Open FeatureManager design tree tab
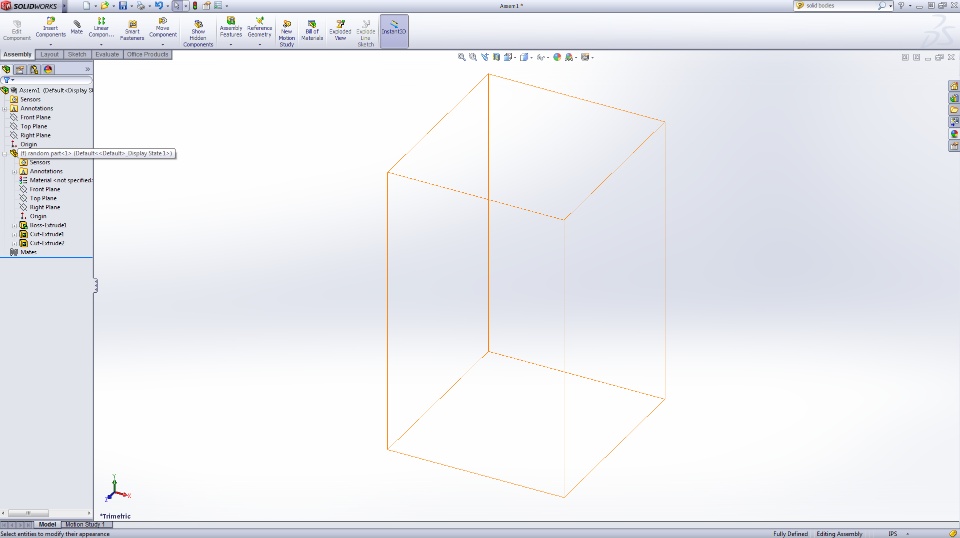Image resolution: width=960 pixels, height=538 pixels. coord(6,69)
